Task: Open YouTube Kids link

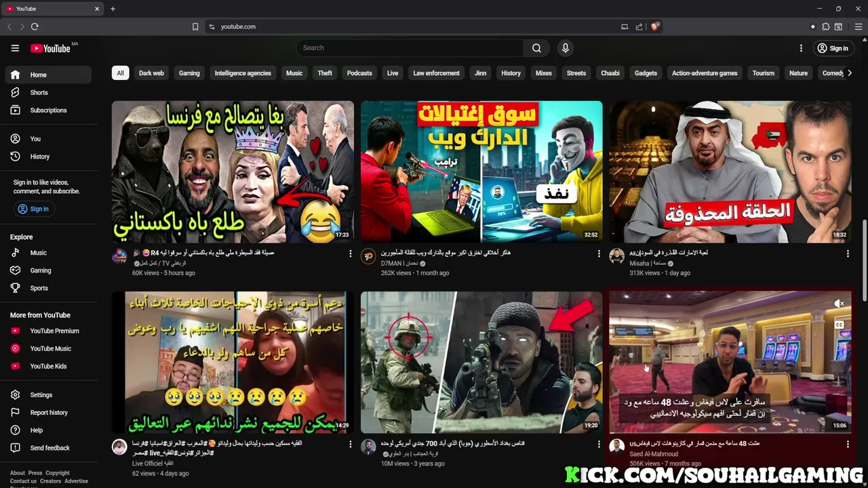Action: [48, 366]
